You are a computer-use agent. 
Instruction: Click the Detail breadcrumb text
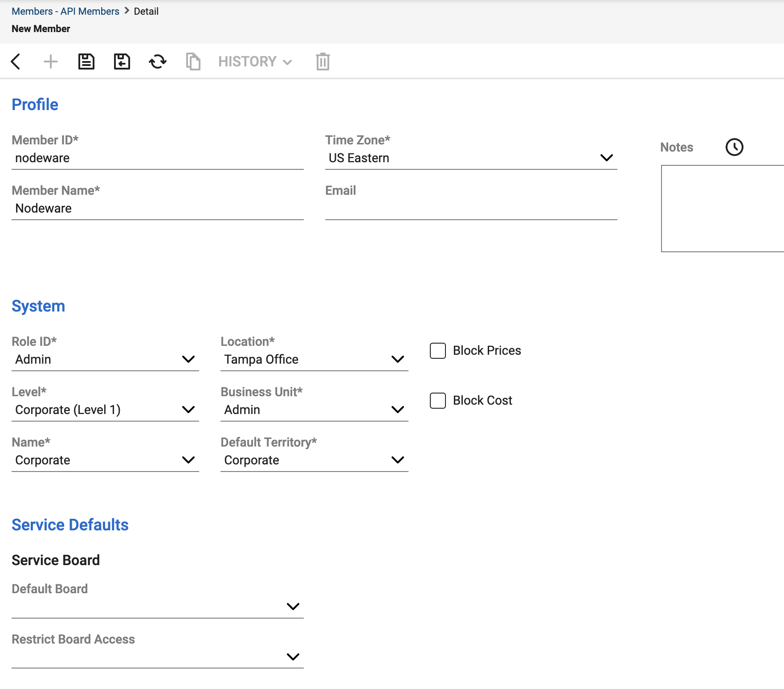(x=146, y=11)
